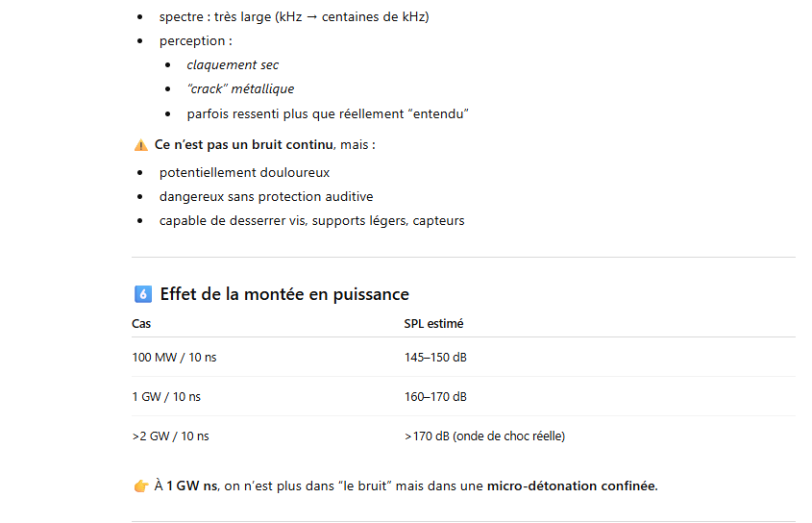This screenshot has height=523, width=812.
Task: Click the bold phrase "micro-détonation confinée"
Action: [572, 486]
